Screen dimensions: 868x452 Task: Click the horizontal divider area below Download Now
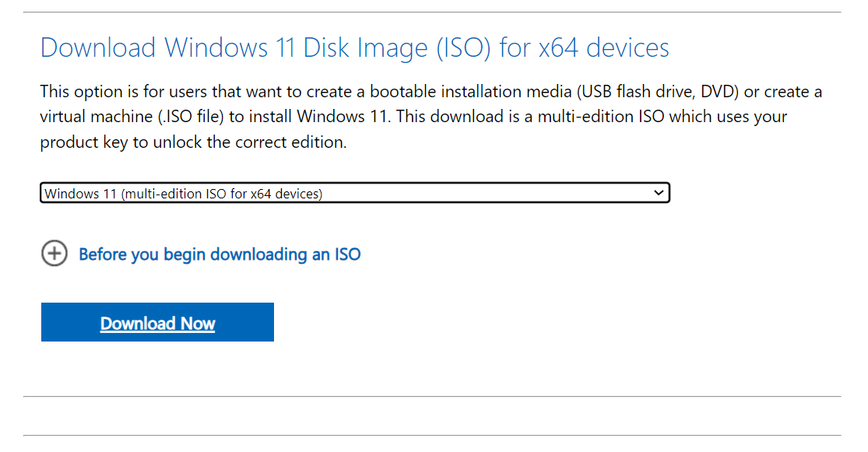(434, 393)
